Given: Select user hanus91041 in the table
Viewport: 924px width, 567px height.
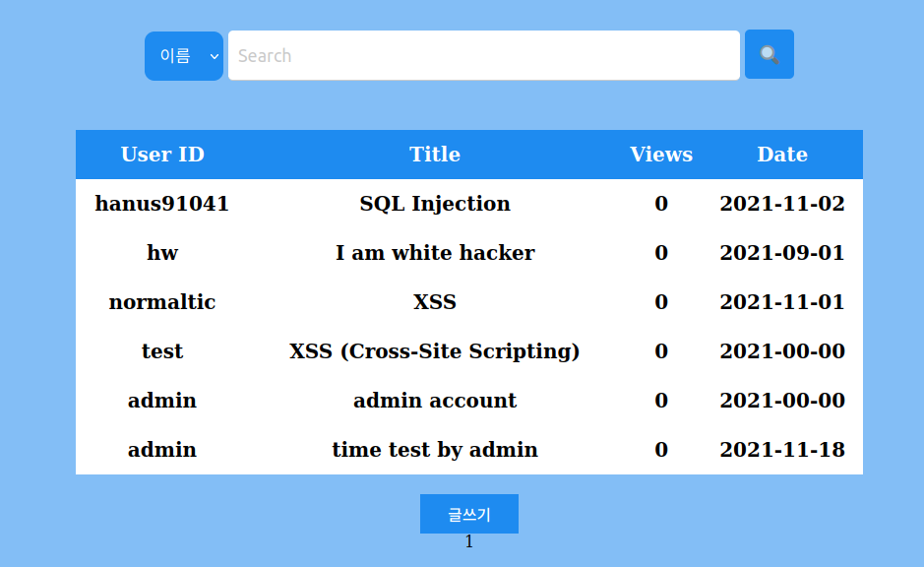Looking at the screenshot, I should [x=162, y=204].
